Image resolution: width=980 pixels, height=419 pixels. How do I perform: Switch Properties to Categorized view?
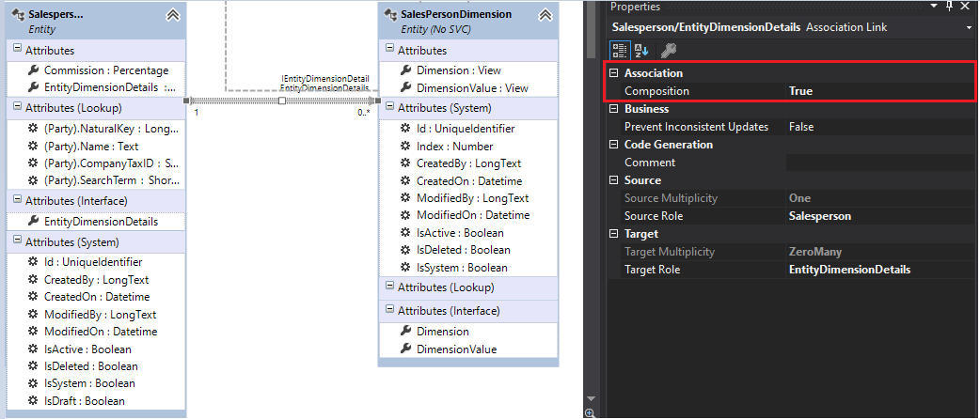click(620, 51)
